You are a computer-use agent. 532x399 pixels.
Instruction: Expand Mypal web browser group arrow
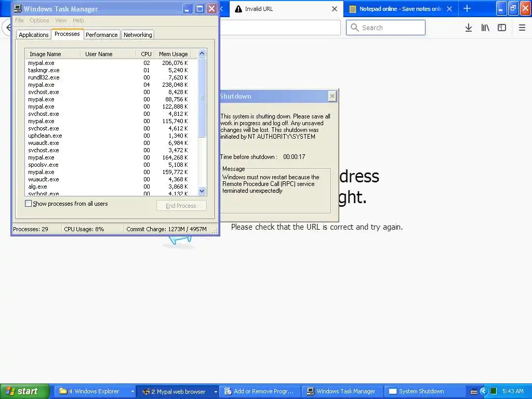[x=216, y=392]
